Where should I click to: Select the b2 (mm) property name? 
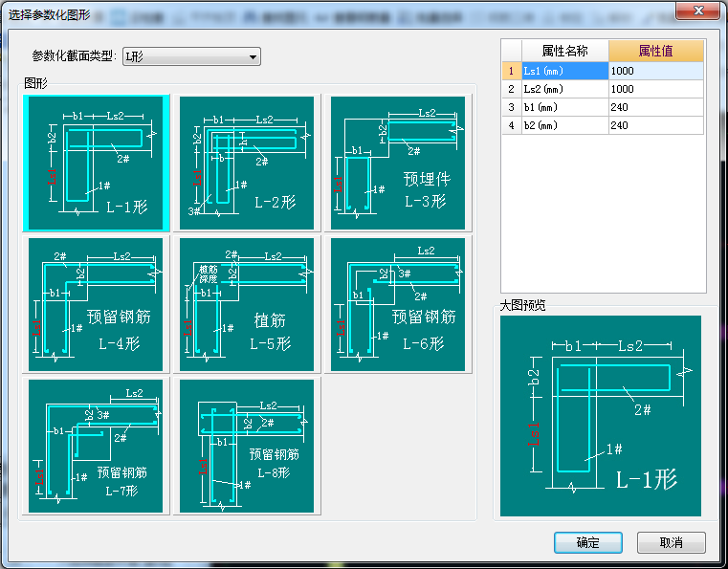(x=565, y=125)
